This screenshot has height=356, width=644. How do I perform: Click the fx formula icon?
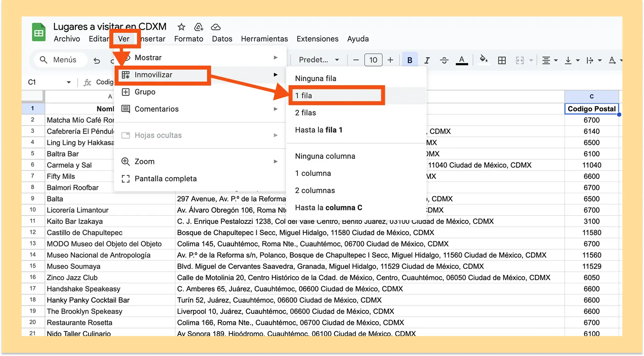[x=87, y=82]
